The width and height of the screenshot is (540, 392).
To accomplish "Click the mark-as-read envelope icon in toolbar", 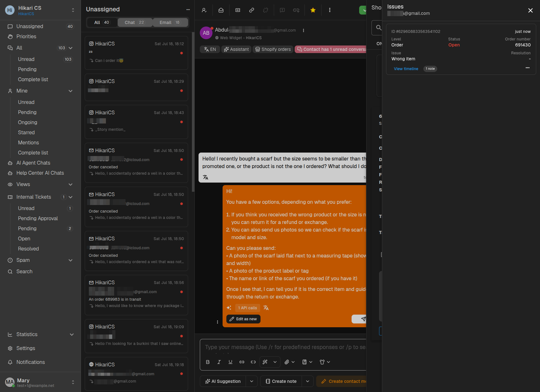I will (221, 10).
